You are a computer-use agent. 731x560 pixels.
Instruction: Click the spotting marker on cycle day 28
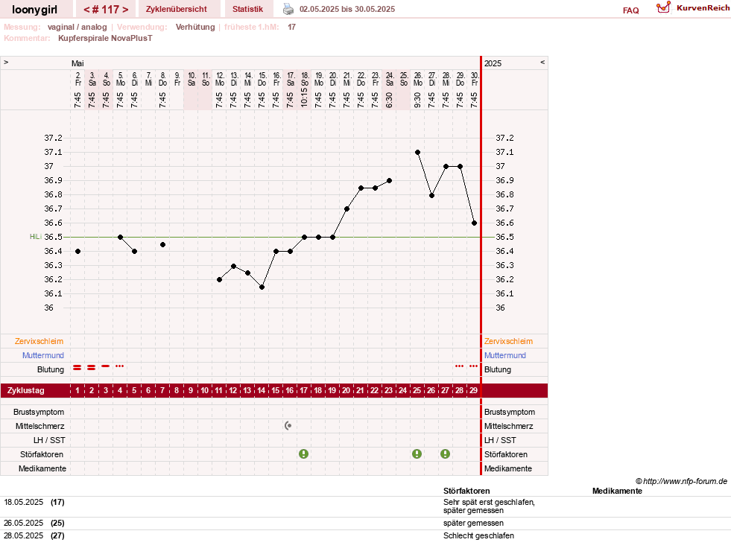point(459,366)
